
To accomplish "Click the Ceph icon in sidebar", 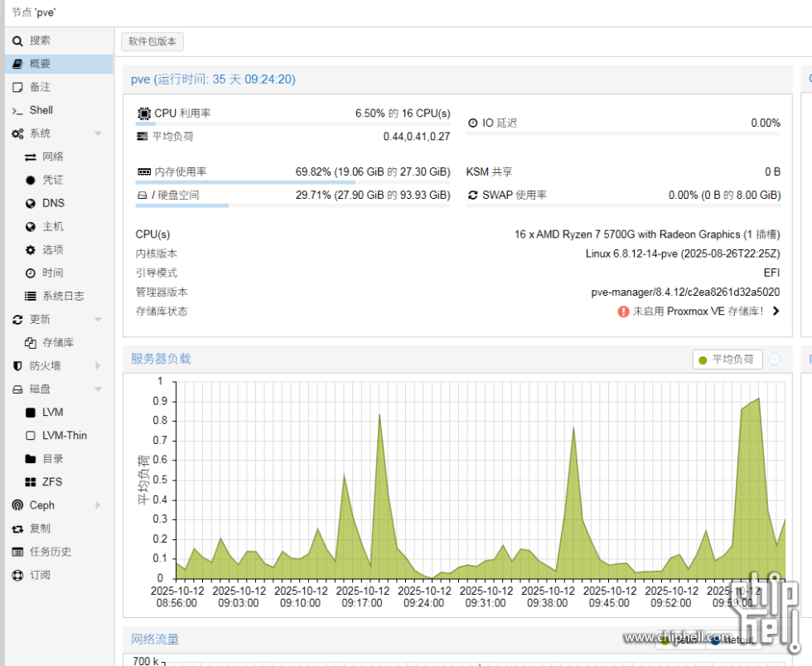I will coord(17,505).
